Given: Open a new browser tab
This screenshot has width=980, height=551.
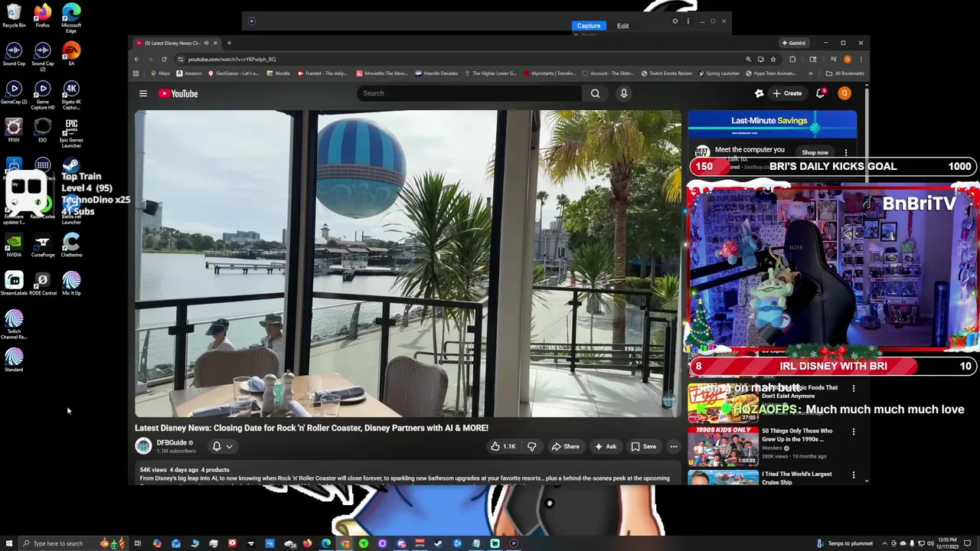Looking at the screenshot, I should click(229, 43).
